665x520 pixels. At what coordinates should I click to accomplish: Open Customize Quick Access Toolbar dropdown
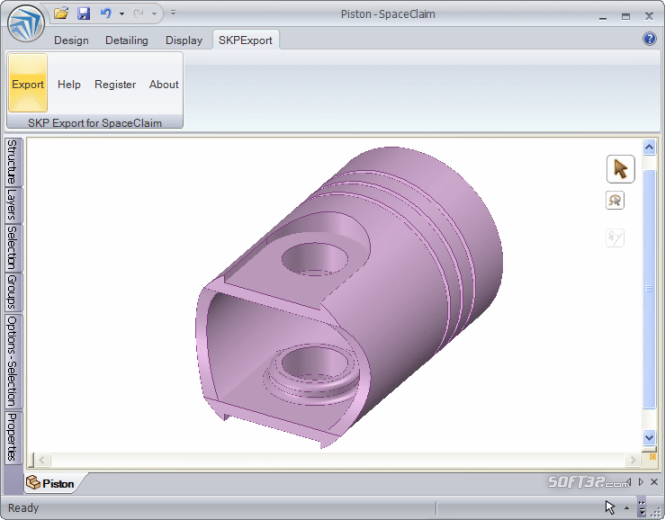(173, 13)
